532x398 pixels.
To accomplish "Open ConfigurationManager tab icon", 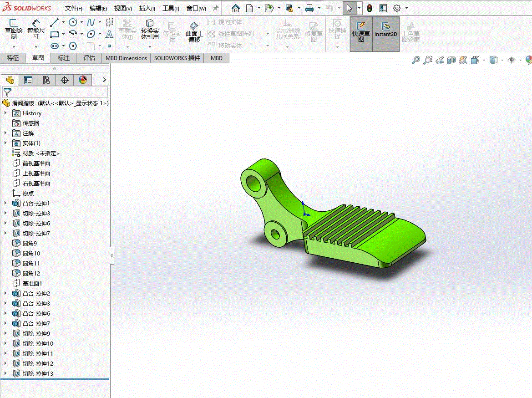I will click(46, 80).
